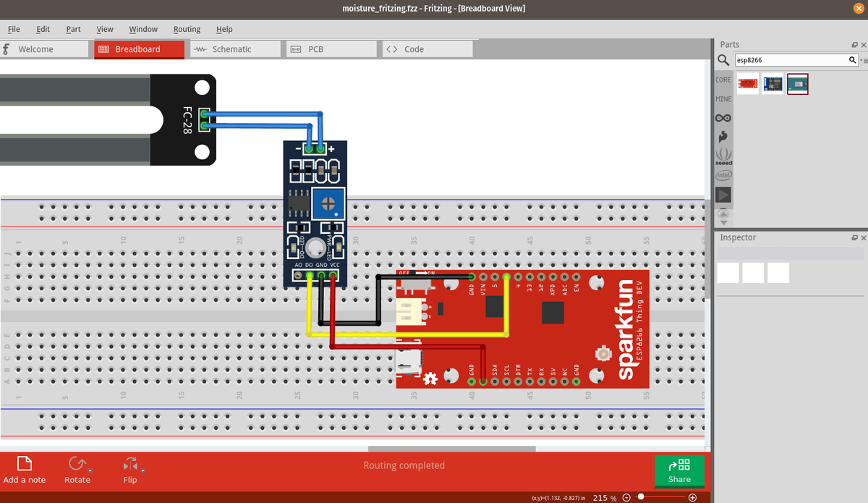Open the Intel parts bin

723,174
